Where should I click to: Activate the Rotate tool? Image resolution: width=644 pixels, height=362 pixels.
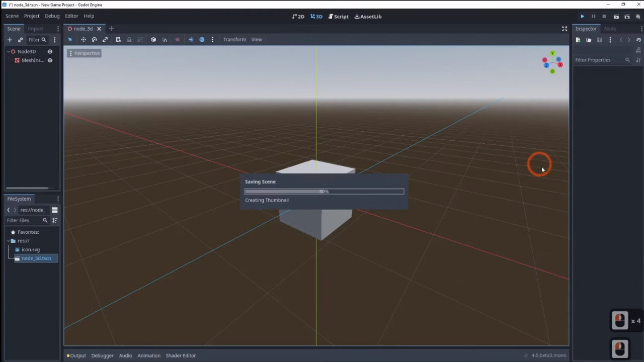pyautogui.click(x=94, y=39)
